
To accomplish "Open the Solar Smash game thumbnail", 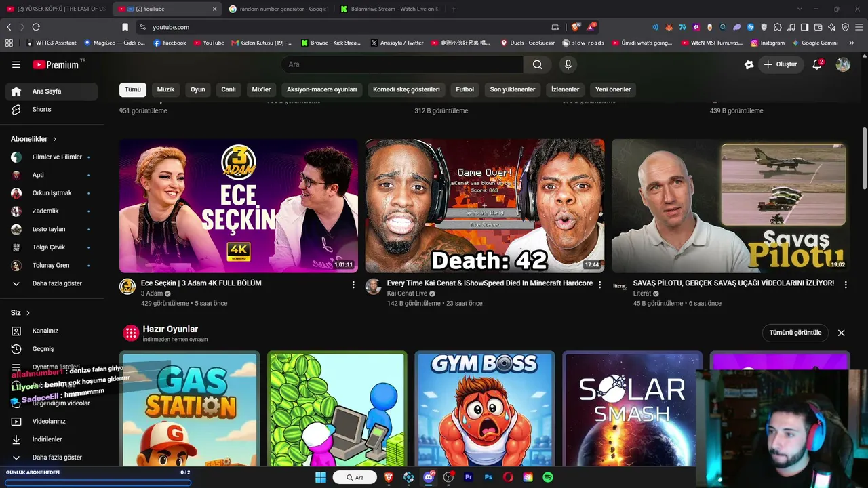I will (632, 409).
